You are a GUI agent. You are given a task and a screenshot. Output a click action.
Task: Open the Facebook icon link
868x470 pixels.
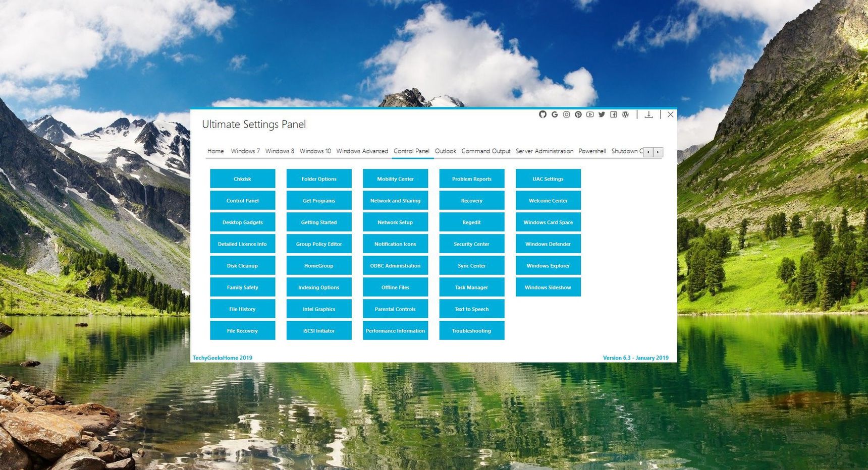tap(614, 114)
